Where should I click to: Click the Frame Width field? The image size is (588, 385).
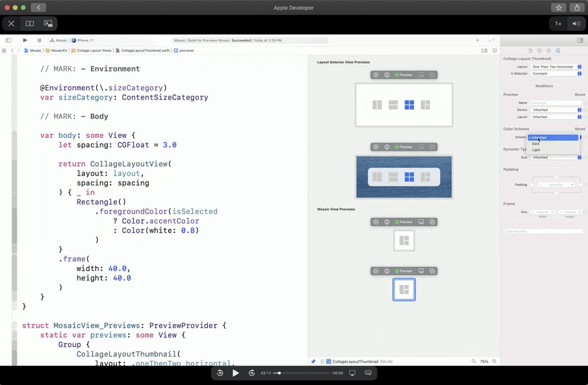[542, 212]
